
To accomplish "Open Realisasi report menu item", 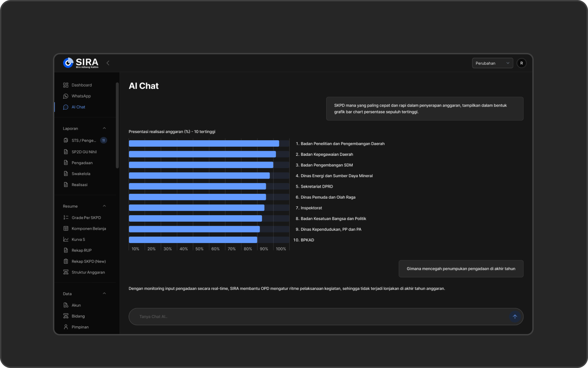I will [79, 185].
